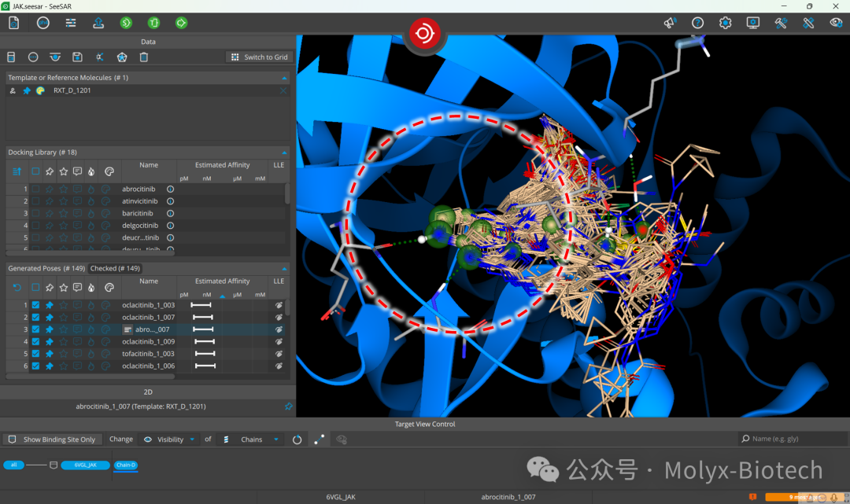Screen dimensions: 850x504
Task: Click the palette icon in Docking Library header
Action: point(109,171)
